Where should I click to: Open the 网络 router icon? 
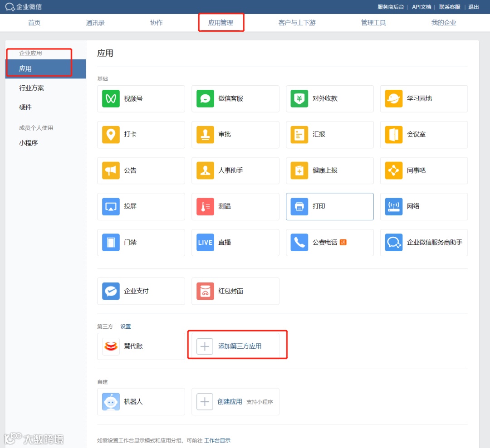[x=393, y=206]
